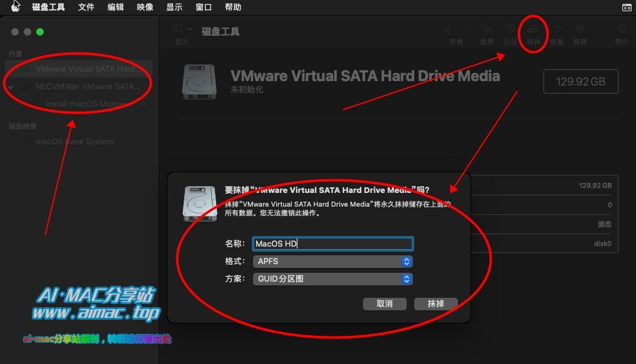Click the 129.92 GB value in info table
636x364 pixels.
(595, 185)
